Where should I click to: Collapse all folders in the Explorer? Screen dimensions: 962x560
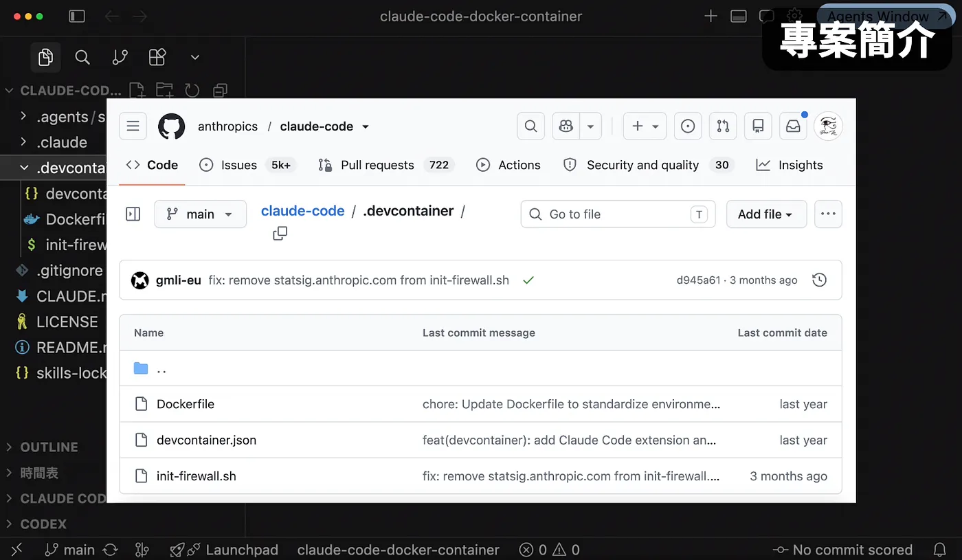(220, 91)
